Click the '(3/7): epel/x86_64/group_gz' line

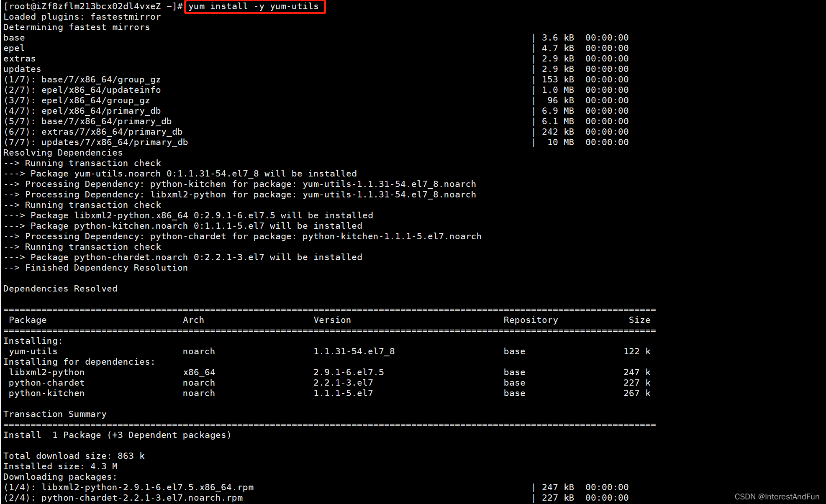click(x=77, y=100)
